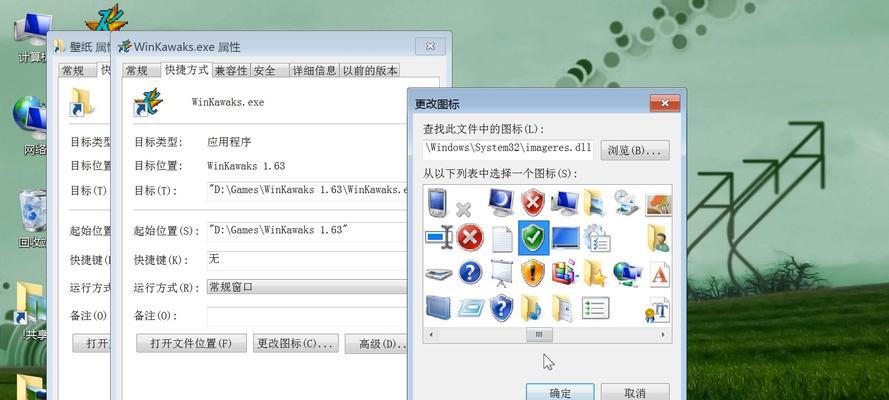Select the yellow warning shield icon
The width and height of the screenshot is (889, 400).
tap(533, 273)
